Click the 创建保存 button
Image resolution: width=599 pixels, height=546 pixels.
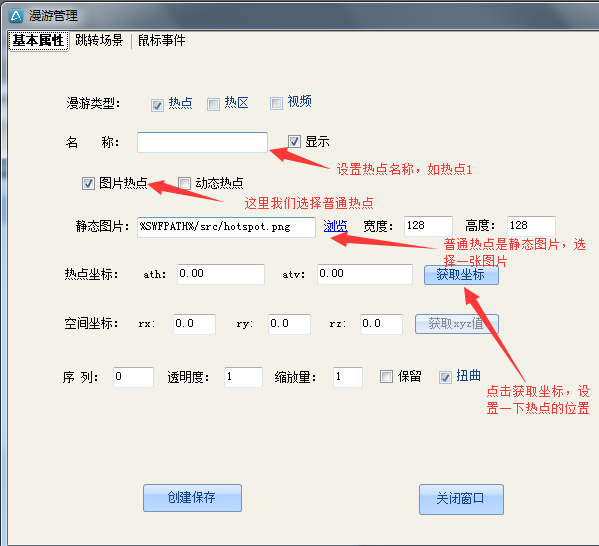click(192, 498)
